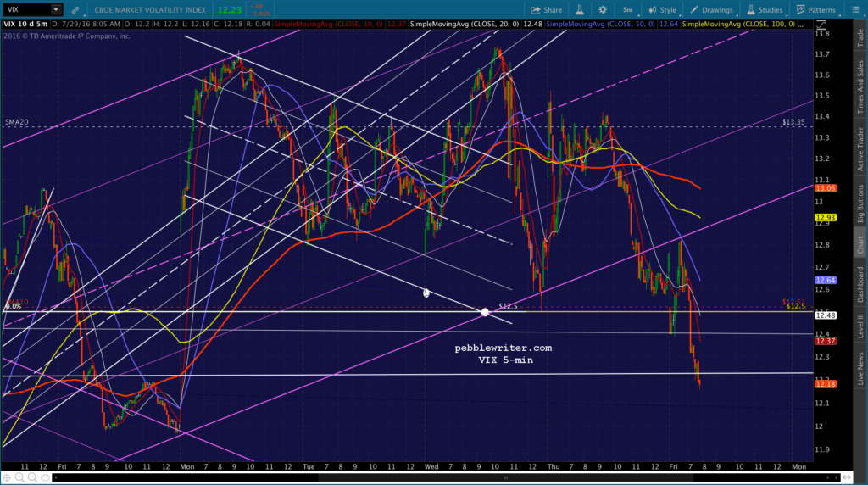Open chart settings gear icon
868x485 pixels.
click(x=603, y=10)
